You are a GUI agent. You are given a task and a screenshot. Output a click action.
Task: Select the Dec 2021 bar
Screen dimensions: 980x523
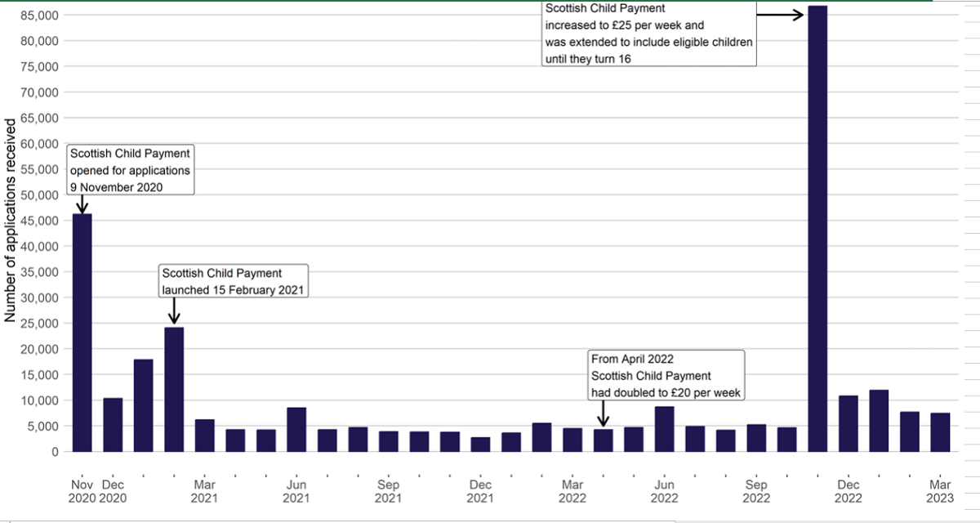[480, 445]
